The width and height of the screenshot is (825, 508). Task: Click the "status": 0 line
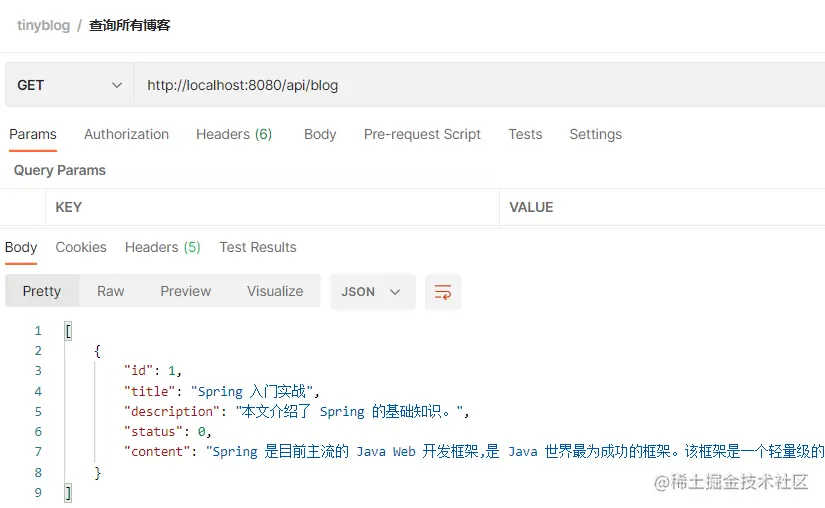[168, 432]
